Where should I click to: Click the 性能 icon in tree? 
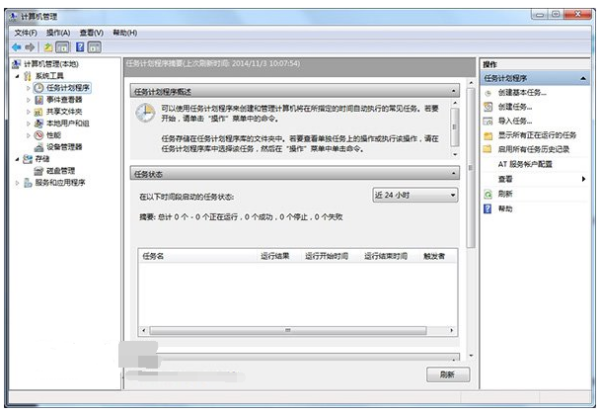coord(39,135)
